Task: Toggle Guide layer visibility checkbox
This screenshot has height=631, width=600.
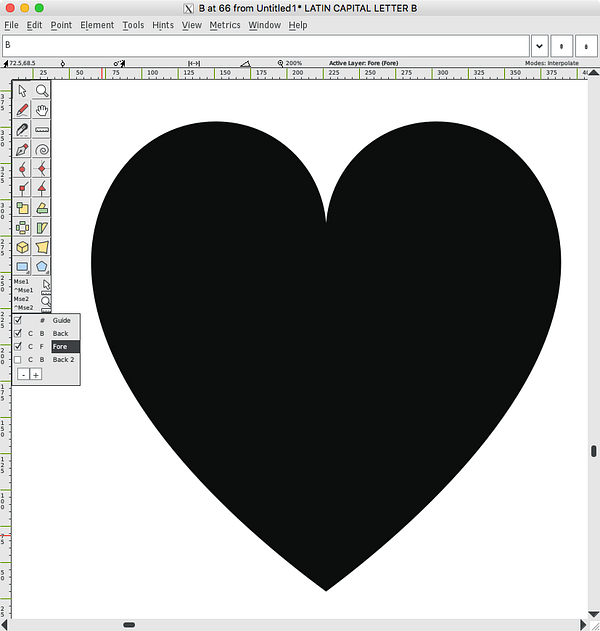Action: pyautogui.click(x=18, y=320)
